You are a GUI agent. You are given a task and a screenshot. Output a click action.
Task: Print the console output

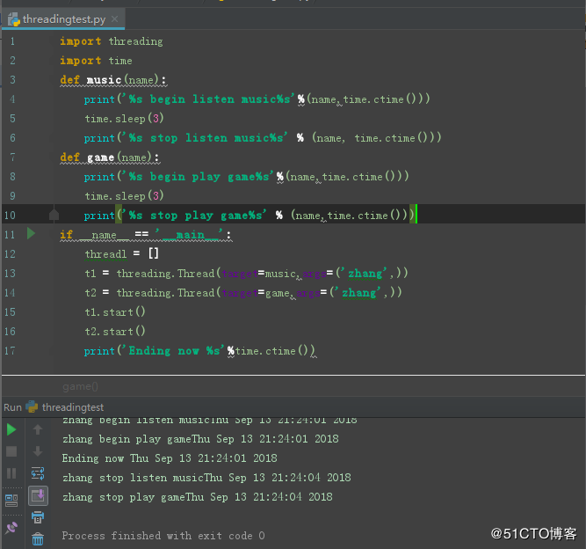[x=38, y=518]
